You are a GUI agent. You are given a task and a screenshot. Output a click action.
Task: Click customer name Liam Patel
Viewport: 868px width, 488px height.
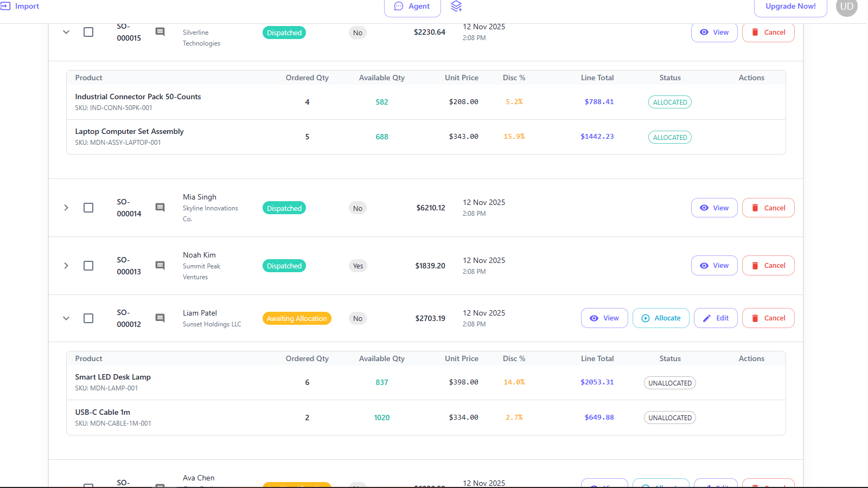(x=200, y=313)
